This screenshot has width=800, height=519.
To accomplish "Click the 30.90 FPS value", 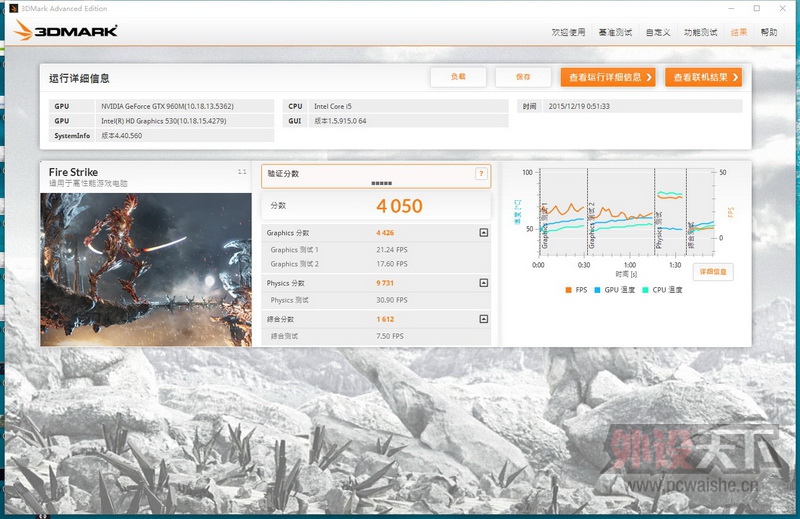I will (392, 300).
